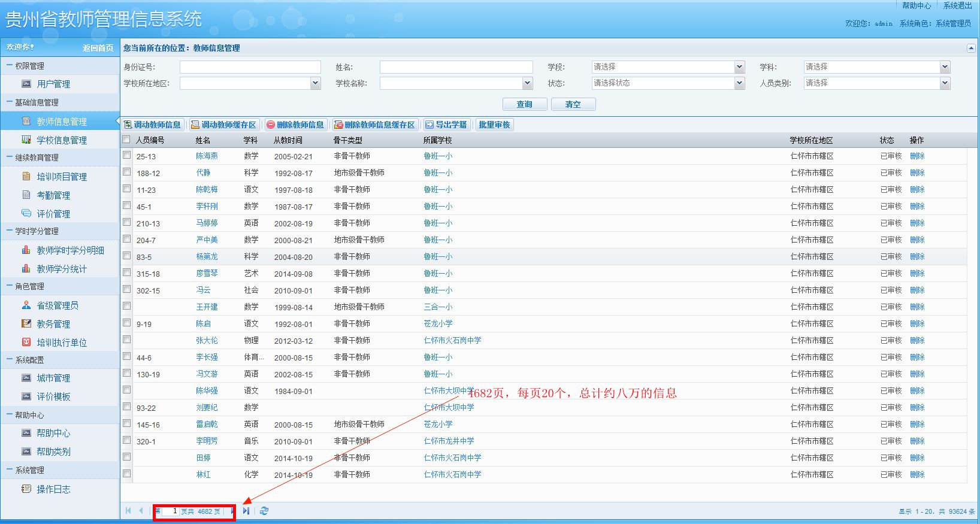The image size is (980, 524).
Task: Go to last page using pagination arrow
Action: pos(246,511)
